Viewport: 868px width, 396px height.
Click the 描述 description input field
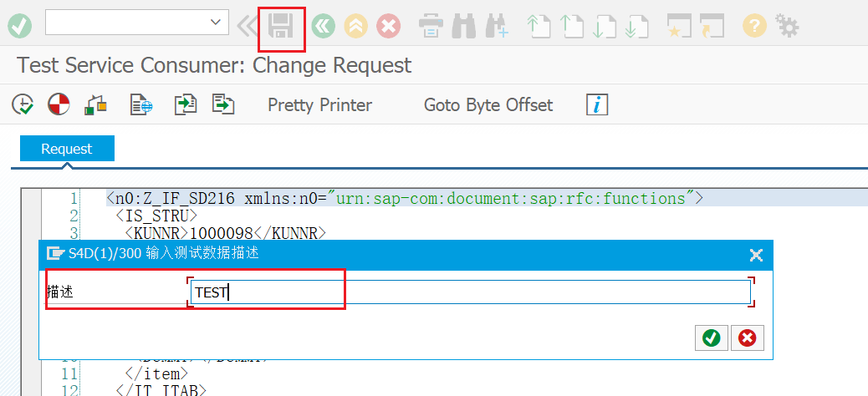click(x=471, y=292)
